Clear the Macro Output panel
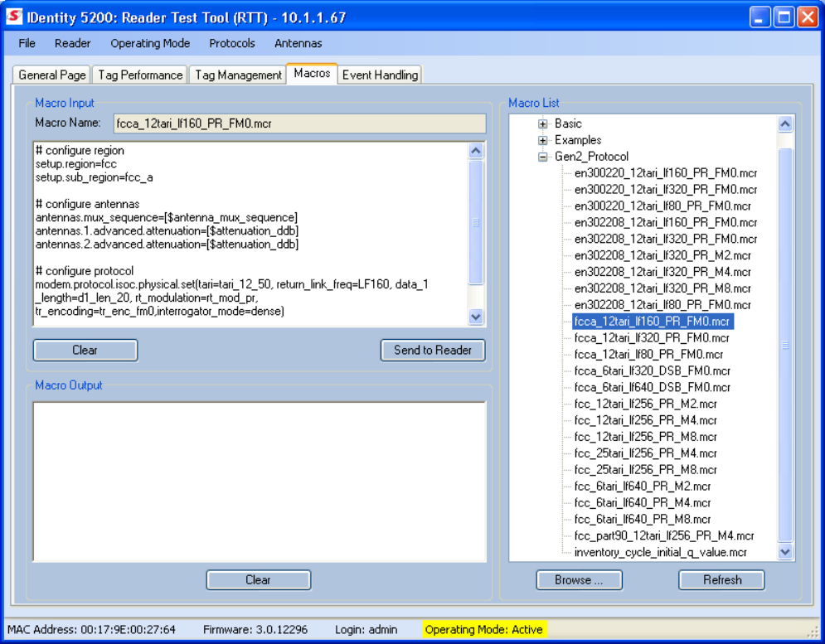Image resolution: width=825 pixels, height=644 pixels. tap(259, 580)
